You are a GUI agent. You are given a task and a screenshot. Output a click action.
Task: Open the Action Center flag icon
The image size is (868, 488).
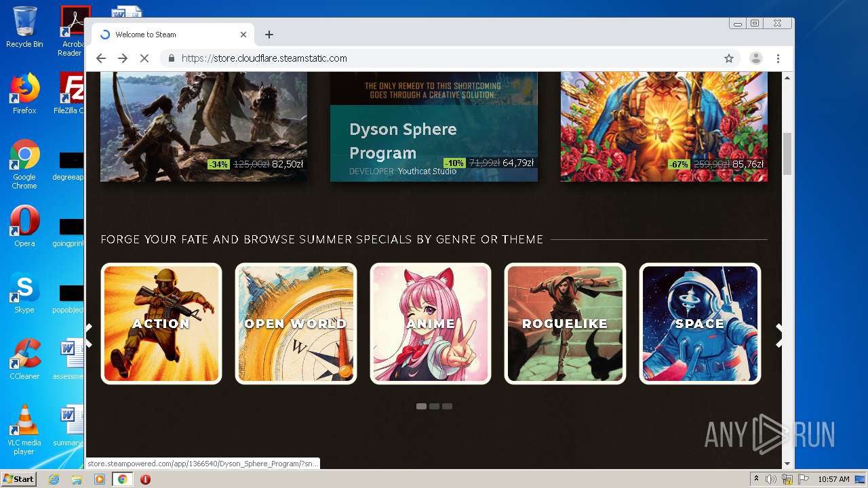804,479
